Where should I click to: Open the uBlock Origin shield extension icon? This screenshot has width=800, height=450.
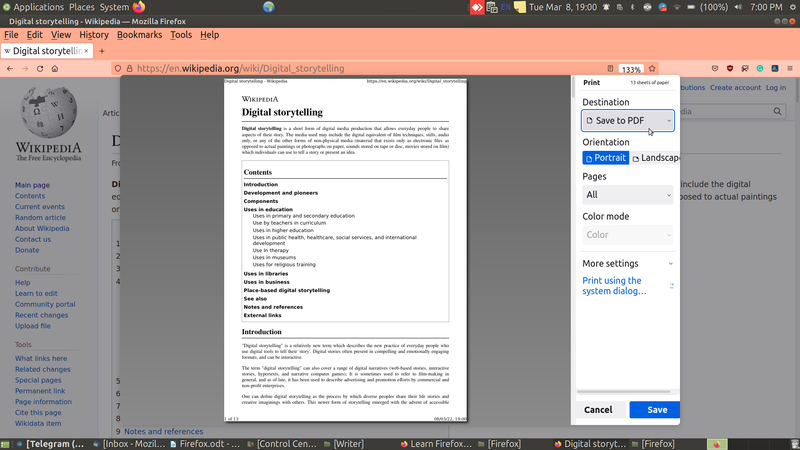[x=730, y=68]
